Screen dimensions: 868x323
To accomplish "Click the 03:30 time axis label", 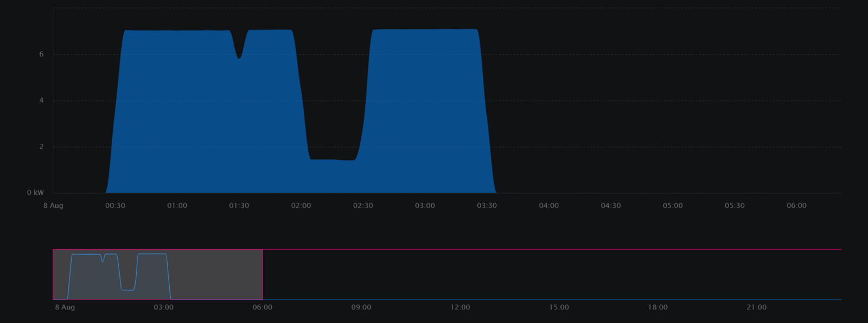I will (487, 206).
